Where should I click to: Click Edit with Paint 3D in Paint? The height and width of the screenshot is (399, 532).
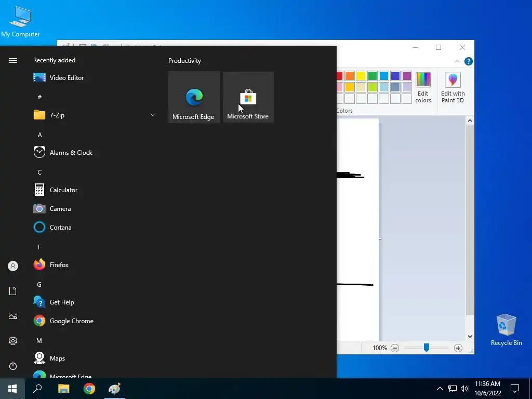point(453,87)
